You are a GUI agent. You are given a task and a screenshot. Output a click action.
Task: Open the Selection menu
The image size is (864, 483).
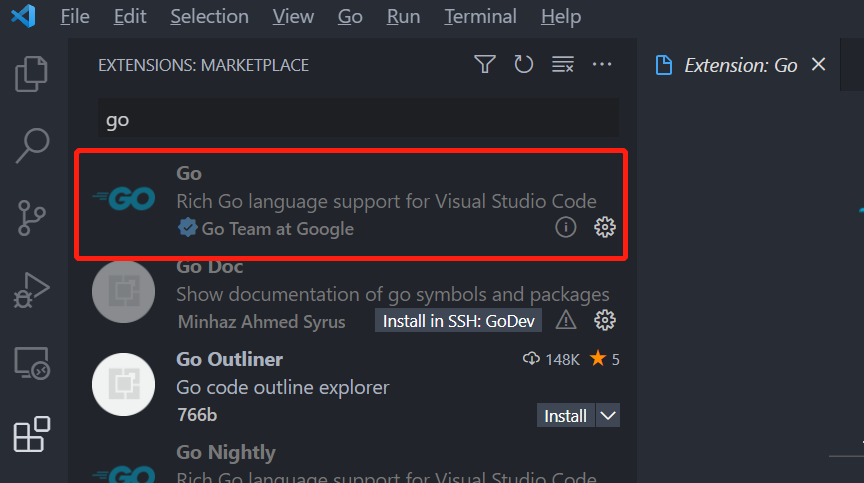tap(209, 17)
